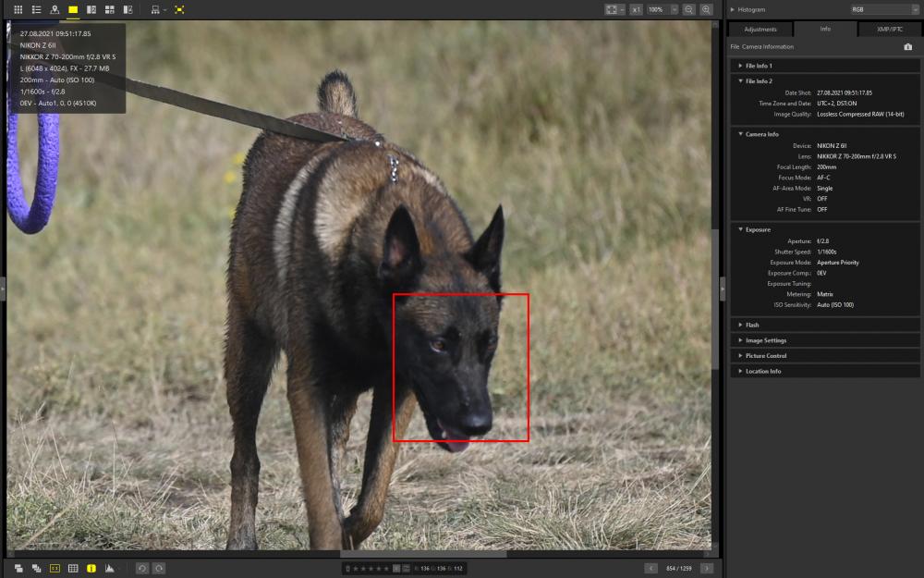Toggle the focus point display

click(55, 569)
